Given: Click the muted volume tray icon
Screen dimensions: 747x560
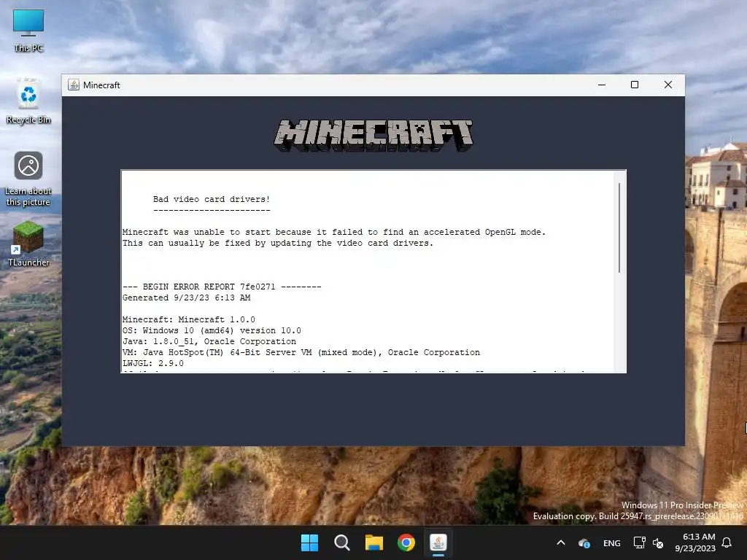Looking at the screenshot, I should [658, 542].
